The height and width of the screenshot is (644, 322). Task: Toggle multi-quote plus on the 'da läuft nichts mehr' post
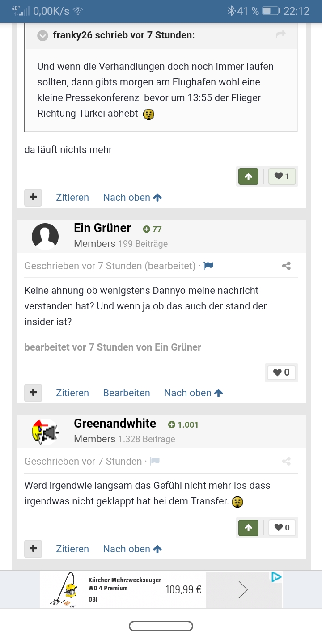coord(33,197)
